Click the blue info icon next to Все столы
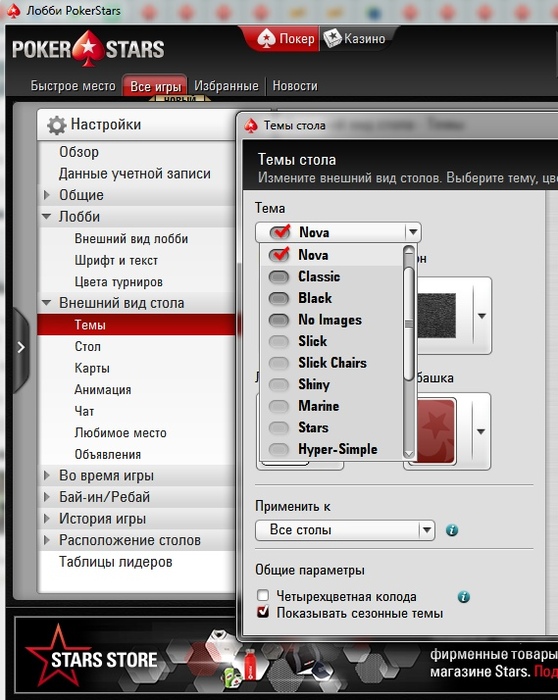Screen dimensions: 558x700 click(452, 530)
